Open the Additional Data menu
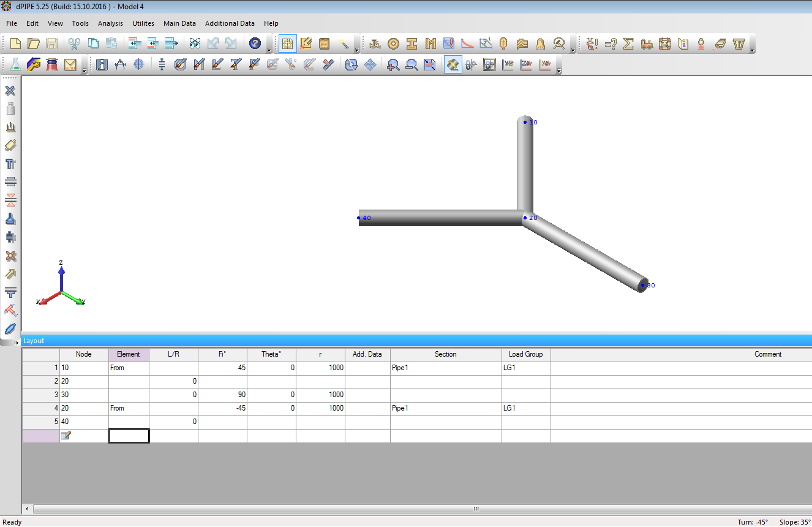812x527 pixels. (230, 23)
